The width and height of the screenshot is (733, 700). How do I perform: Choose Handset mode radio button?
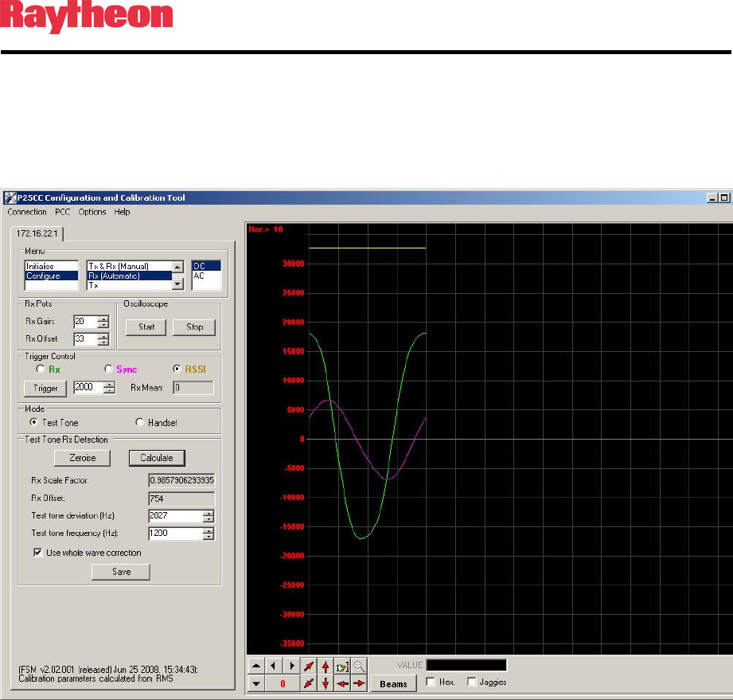pos(140,422)
